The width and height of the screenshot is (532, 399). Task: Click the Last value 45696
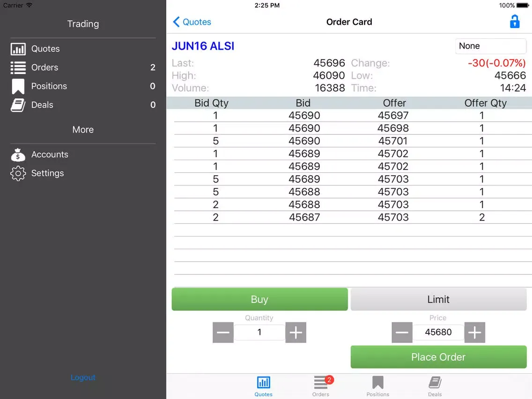(x=329, y=63)
